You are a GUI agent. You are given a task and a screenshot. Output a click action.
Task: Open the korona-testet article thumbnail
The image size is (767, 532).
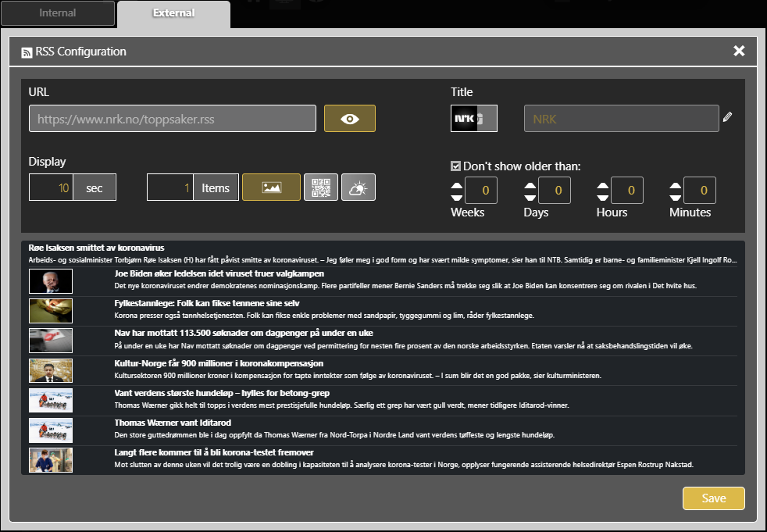[51, 460]
